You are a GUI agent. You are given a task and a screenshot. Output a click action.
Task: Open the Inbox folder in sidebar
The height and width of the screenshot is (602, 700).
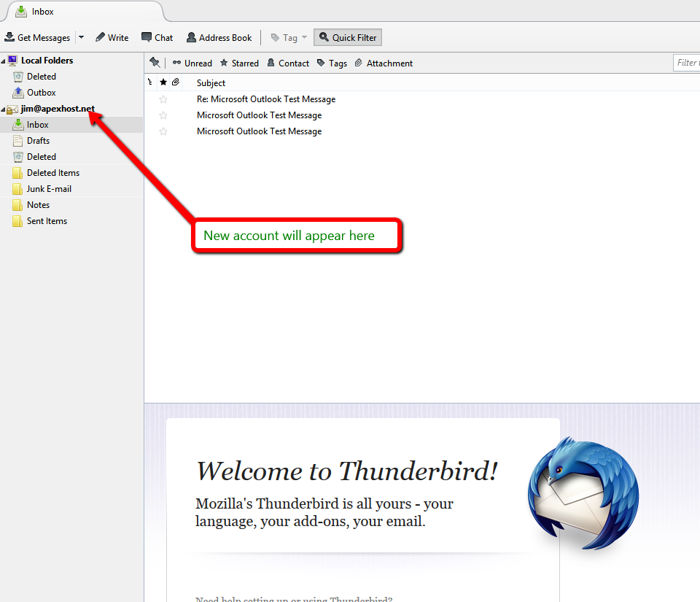37,125
